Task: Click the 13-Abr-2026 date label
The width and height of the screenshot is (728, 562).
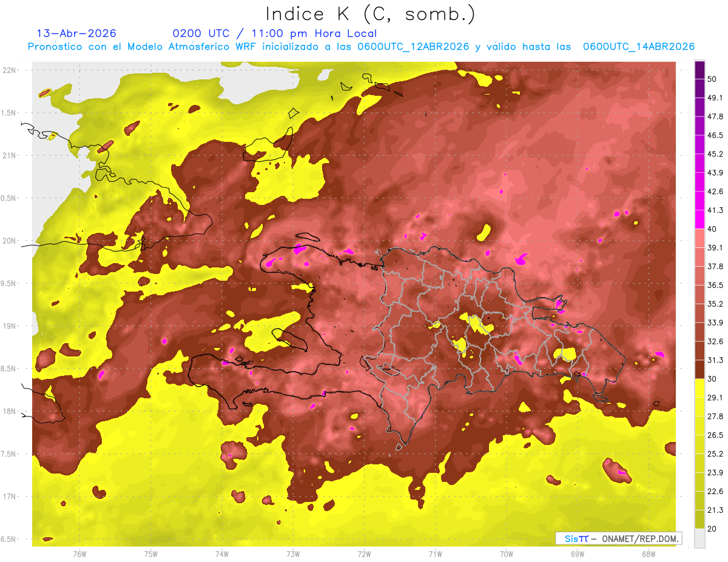Action: point(76,33)
